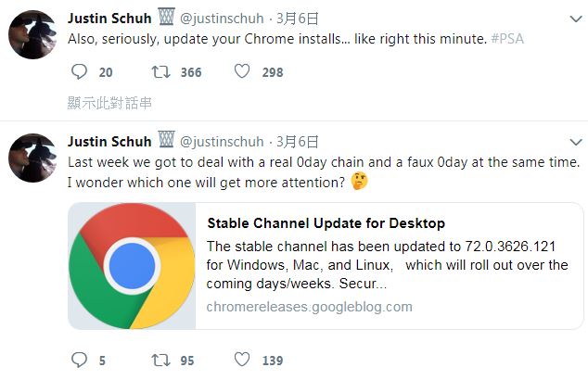Open the Chrome logo card thumbnail
This screenshot has height=380, width=588.
[x=132, y=266]
